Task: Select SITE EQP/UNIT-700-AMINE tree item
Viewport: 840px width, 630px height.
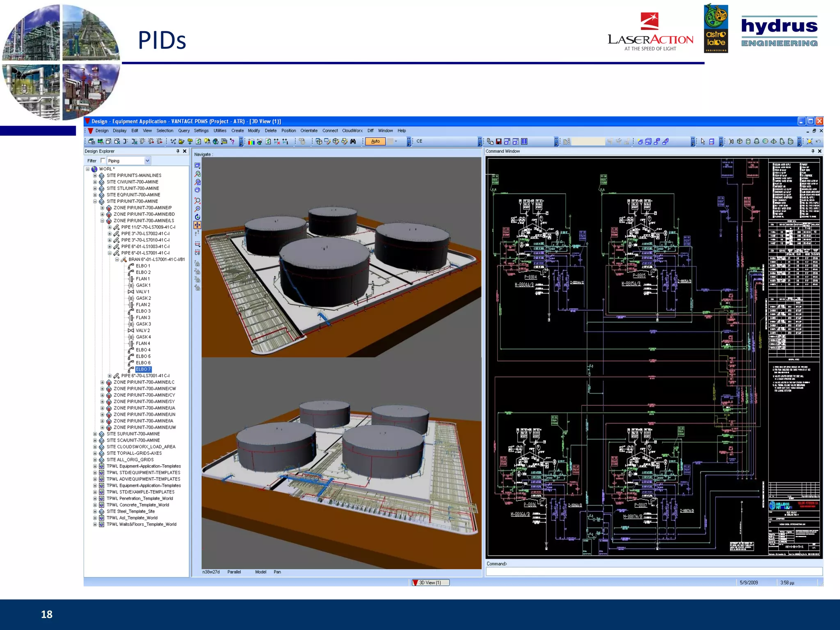Action: [133, 195]
